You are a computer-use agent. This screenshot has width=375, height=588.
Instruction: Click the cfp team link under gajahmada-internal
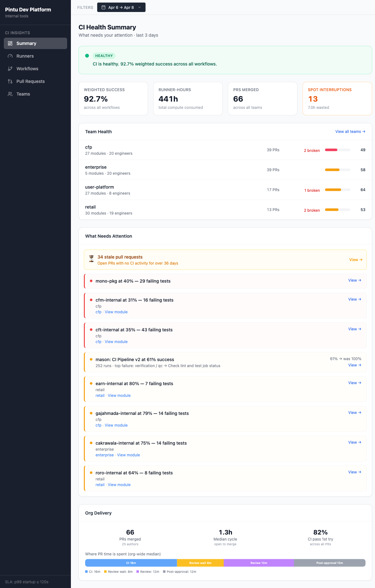pos(98,425)
